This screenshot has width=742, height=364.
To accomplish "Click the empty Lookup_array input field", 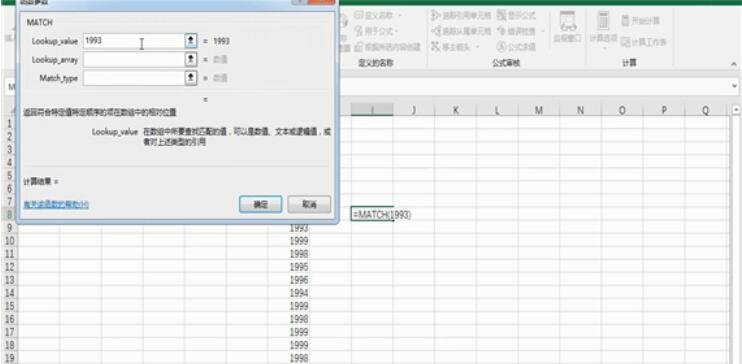I will (133, 60).
